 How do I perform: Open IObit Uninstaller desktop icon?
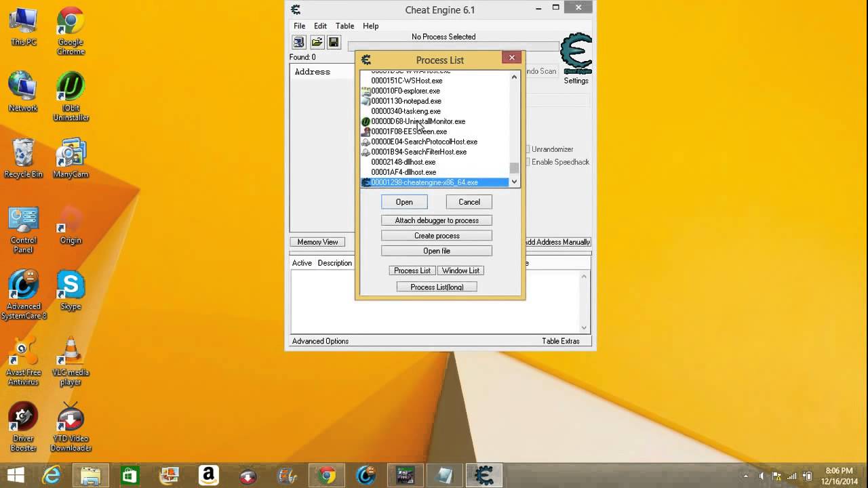point(71,97)
